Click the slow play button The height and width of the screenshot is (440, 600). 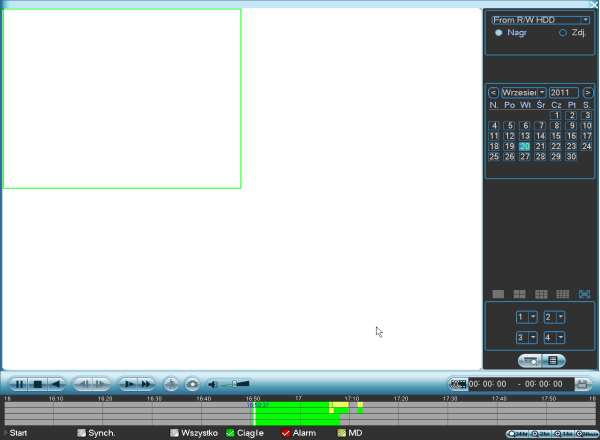(x=129, y=384)
